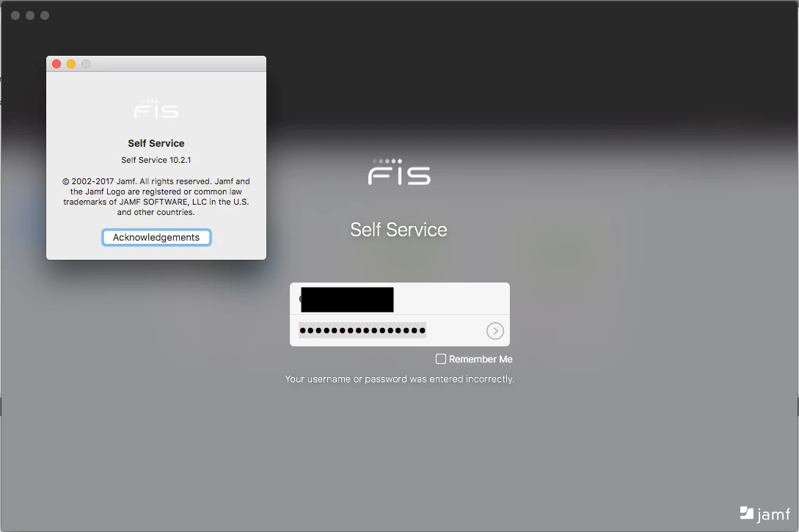
Task: Click the FIS logo in About dialog
Action: pos(156,109)
